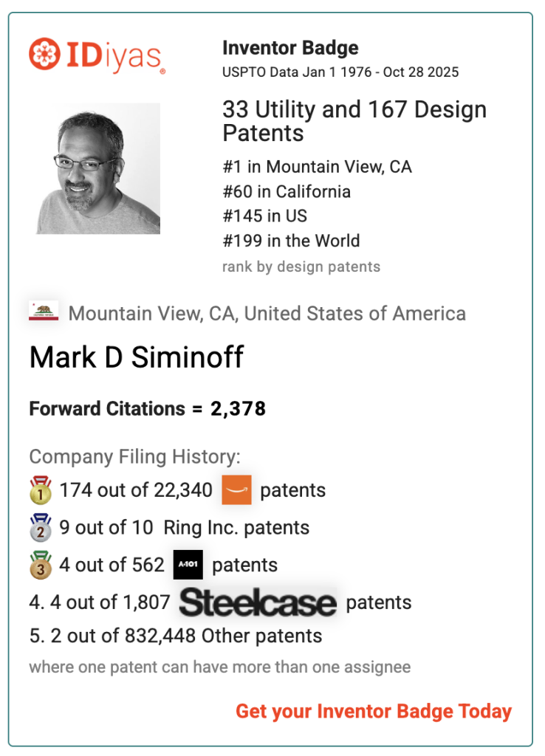This screenshot has height=756, width=545.
Task: Click the gold first-place medal icon
Action: tap(41, 490)
